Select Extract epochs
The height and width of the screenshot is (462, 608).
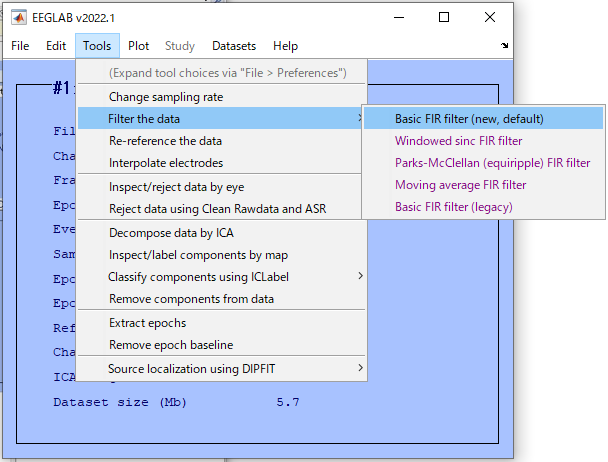(222, 323)
